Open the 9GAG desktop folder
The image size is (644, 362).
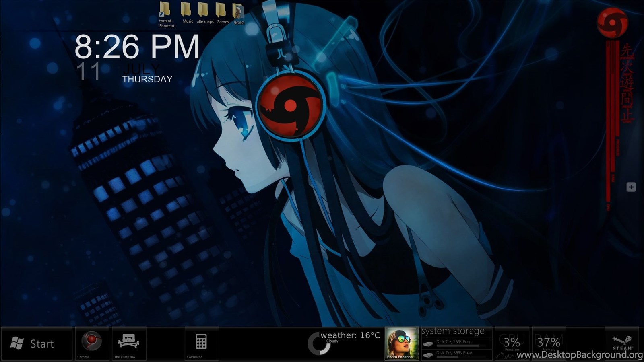click(x=238, y=11)
